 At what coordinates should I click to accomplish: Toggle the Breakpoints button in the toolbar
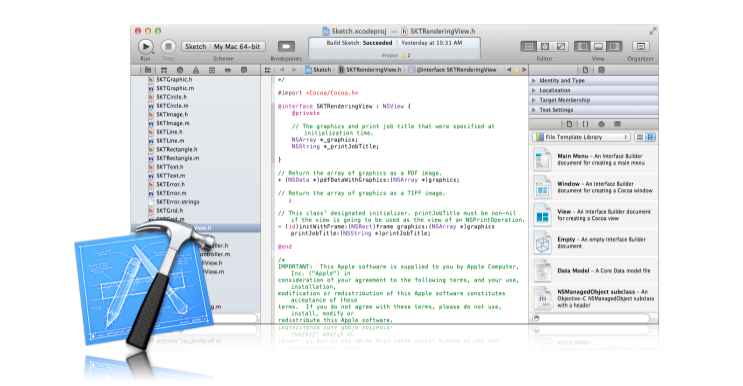click(286, 46)
